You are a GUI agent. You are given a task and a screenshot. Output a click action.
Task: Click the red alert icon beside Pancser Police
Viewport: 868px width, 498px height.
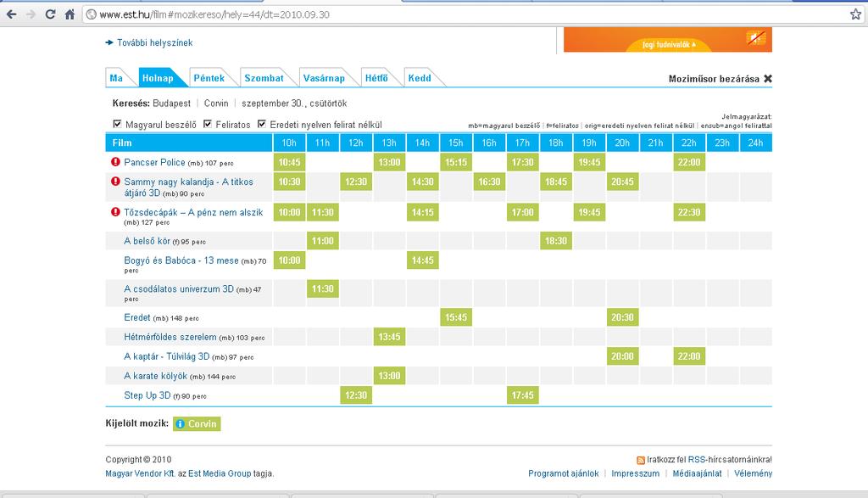coord(115,162)
